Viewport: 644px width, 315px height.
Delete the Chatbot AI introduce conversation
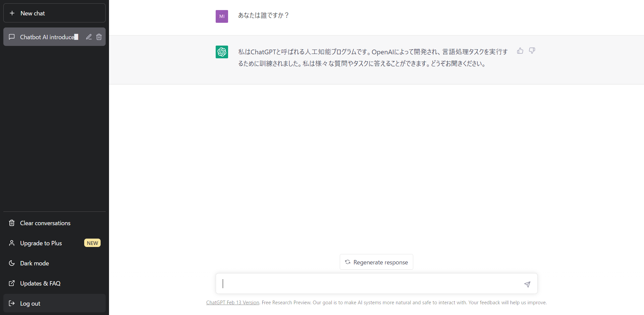click(x=99, y=37)
